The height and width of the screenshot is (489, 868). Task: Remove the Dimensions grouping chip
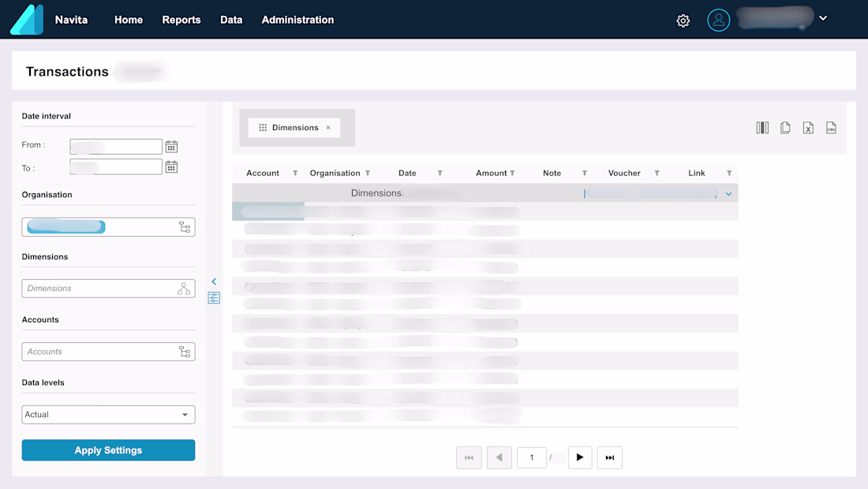point(328,128)
